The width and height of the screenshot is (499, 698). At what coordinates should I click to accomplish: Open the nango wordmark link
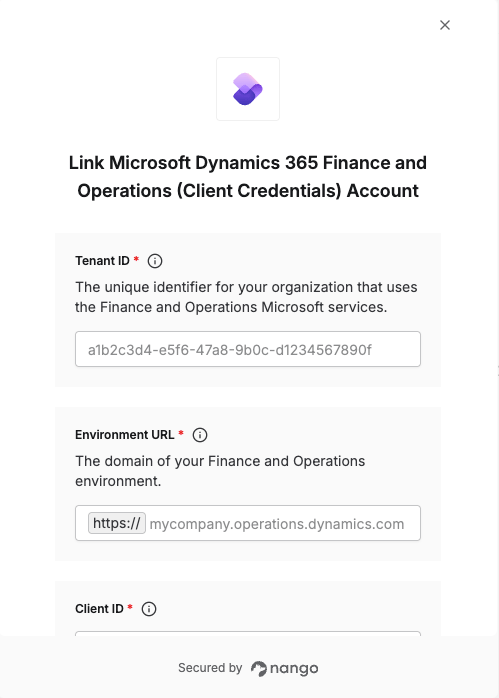[x=294, y=669]
